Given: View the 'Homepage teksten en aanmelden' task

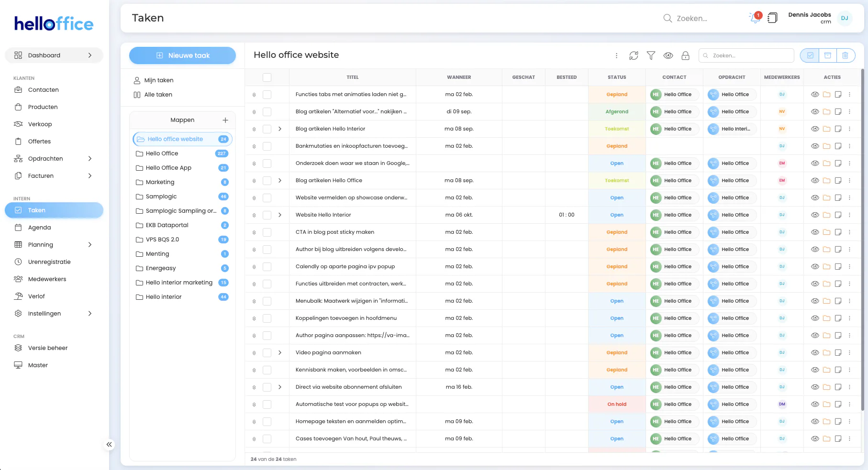Looking at the screenshot, I should [x=815, y=421].
